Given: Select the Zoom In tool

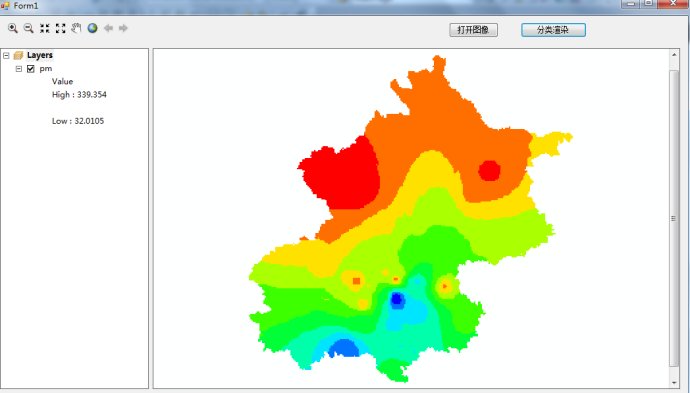Looking at the screenshot, I should click(x=13, y=28).
